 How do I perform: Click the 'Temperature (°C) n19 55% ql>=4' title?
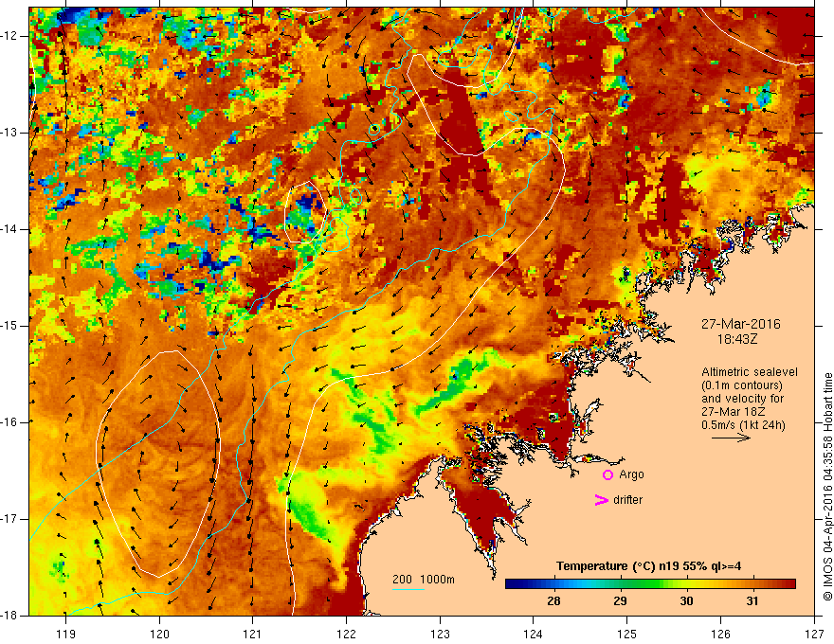click(x=648, y=566)
